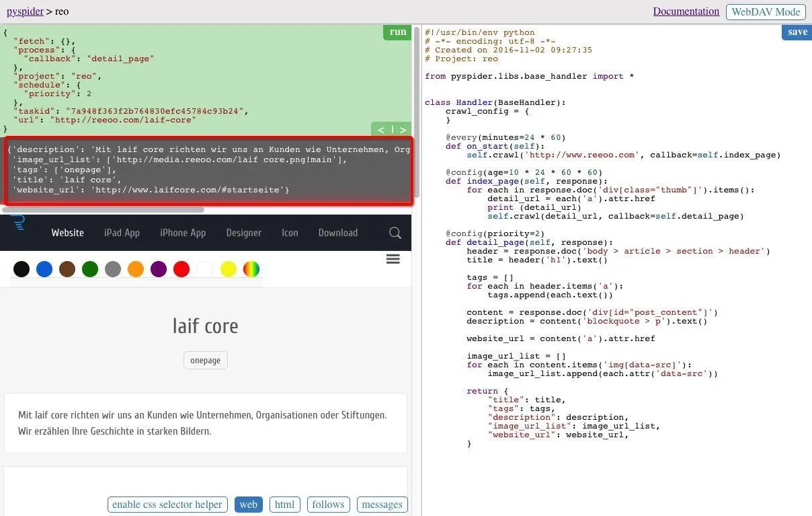The width and height of the screenshot is (812, 516).
Task: Open the hamburger menu icon
Action: coord(393,259)
